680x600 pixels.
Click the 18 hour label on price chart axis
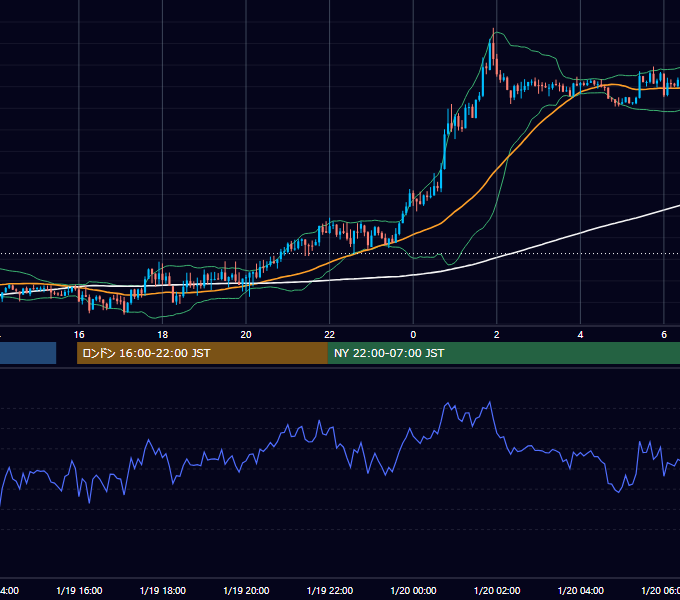tap(163, 335)
